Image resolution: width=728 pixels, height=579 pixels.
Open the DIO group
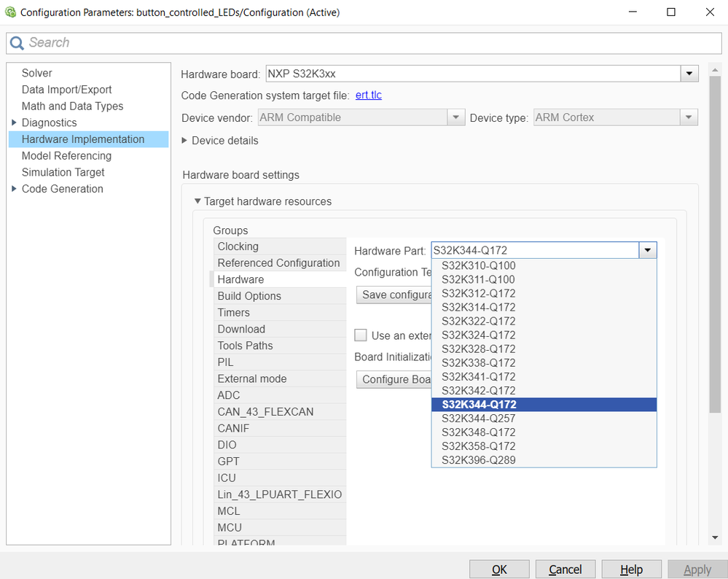tap(280, 445)
